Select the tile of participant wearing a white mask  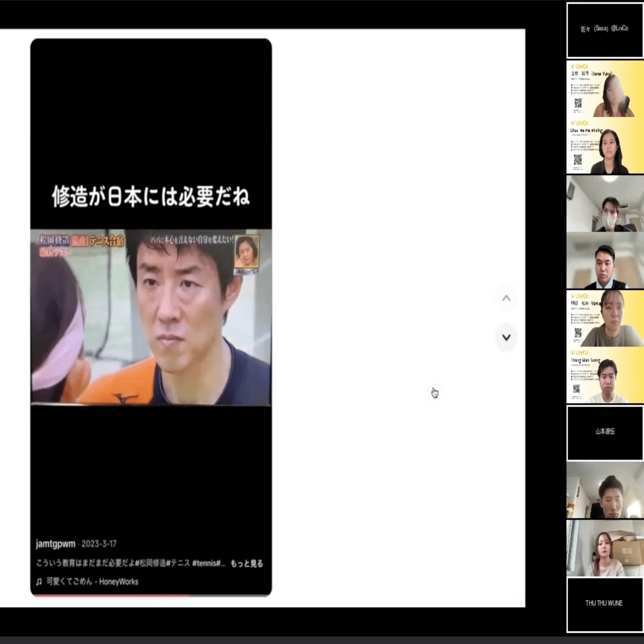pos(605,204)
